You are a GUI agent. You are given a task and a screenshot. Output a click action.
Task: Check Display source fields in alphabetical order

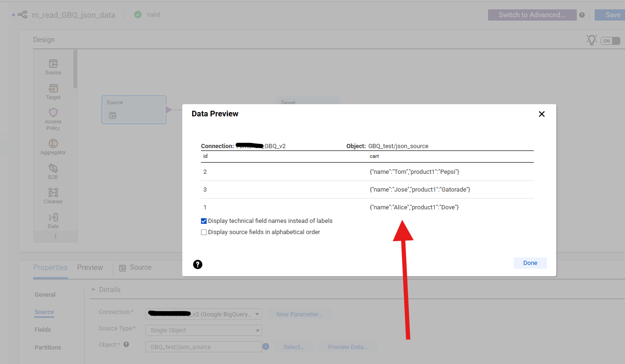[204, 232]
